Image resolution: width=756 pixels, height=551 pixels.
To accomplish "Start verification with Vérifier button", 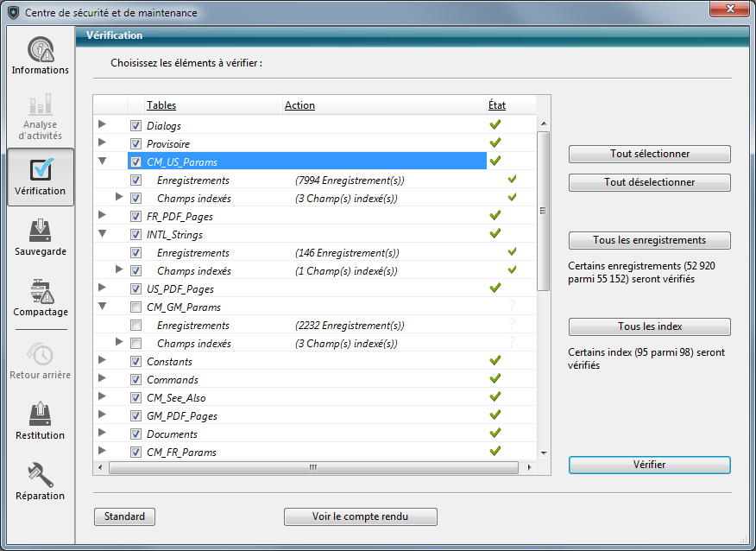I will (650, 465).
